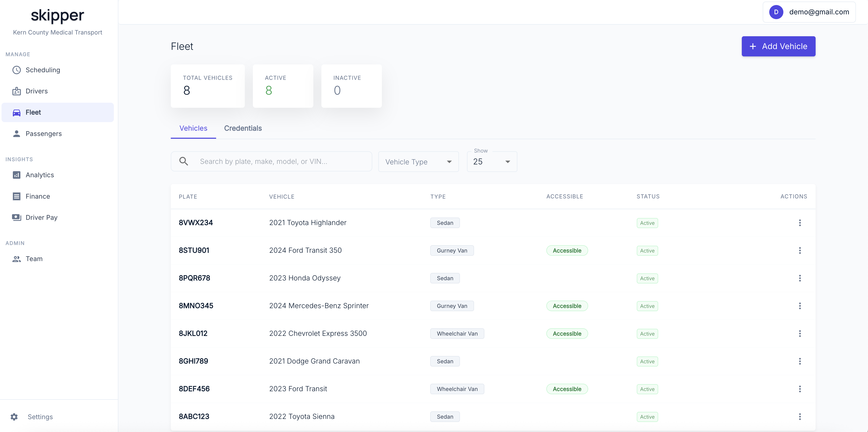868x432 pixels.
Task: Switch to the Vehicles tab
Action: [x=193, y=128]
